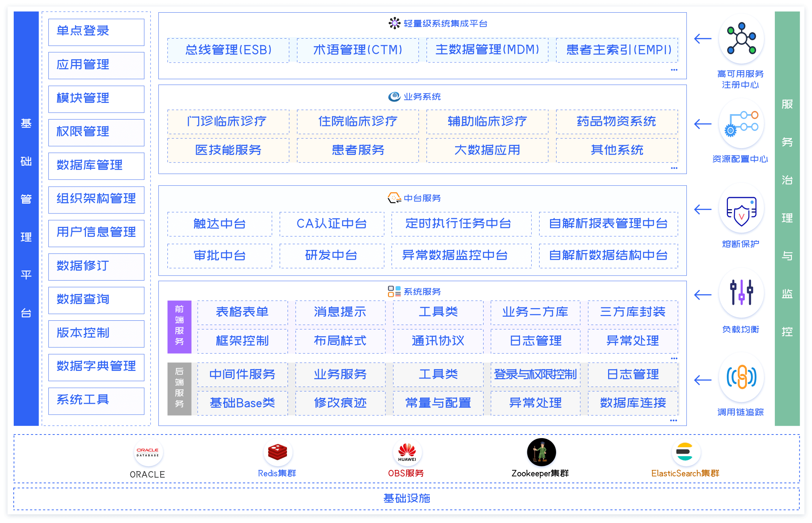Expand the ellipsis under 业务系统 section
Viewport: 812px width, 523px height.
tap(674, 168)
